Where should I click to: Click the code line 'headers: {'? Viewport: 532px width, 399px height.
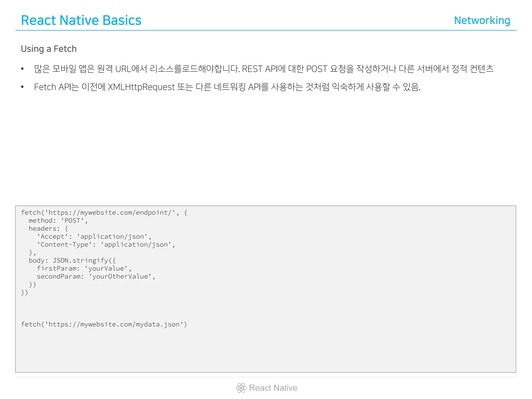48,229
